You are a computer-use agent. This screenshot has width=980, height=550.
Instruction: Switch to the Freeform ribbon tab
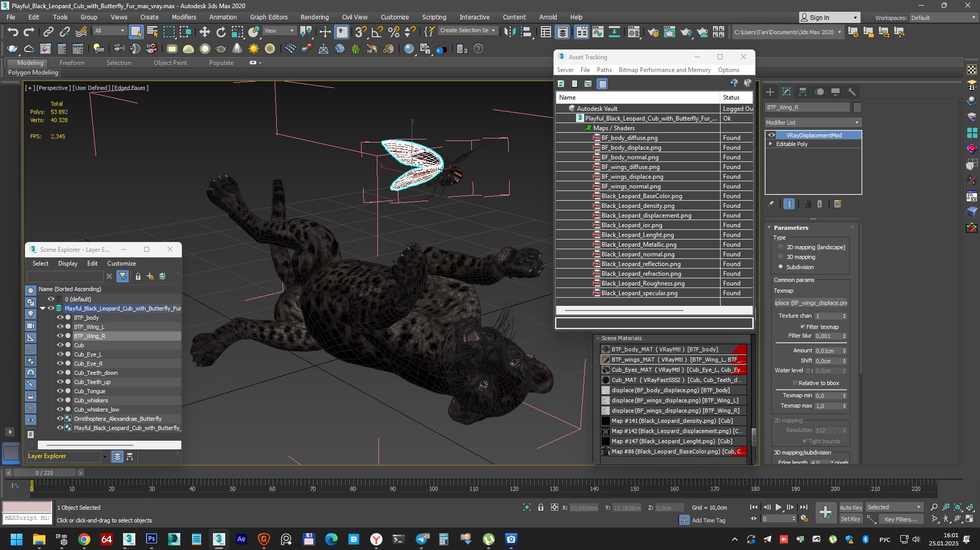tap(71, 63)
